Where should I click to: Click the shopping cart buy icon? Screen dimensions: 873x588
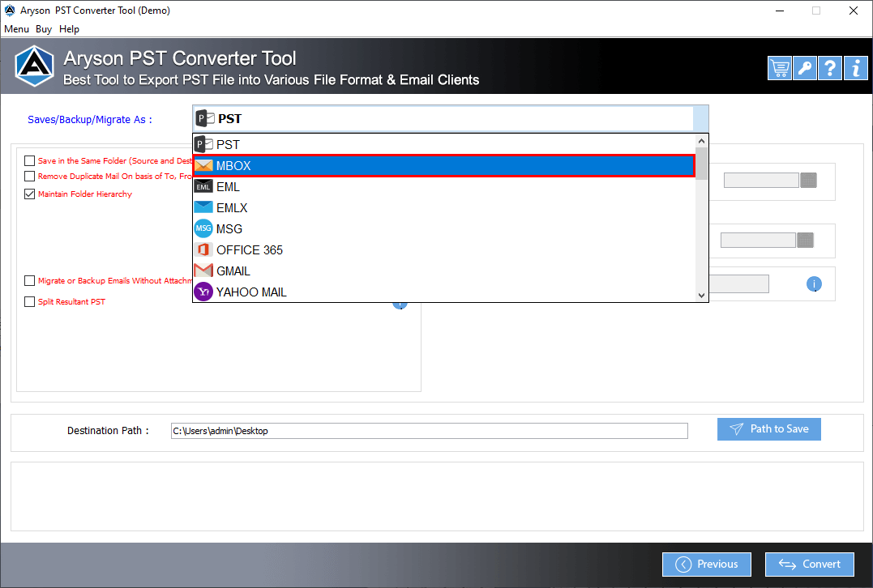pyautogui.click(x=780, y=68)
